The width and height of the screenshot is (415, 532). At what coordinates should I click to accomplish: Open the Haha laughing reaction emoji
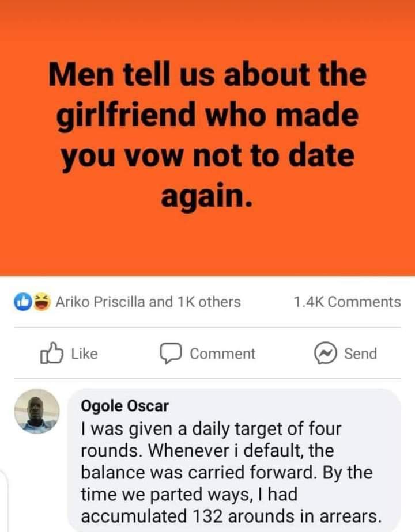coord(41,302)
